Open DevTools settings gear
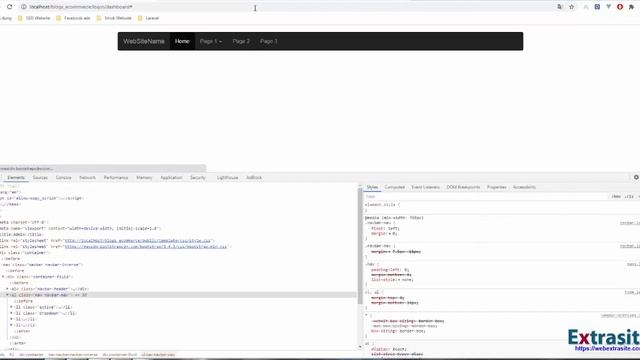The image size is (640, 360). (x=636, y=177)
